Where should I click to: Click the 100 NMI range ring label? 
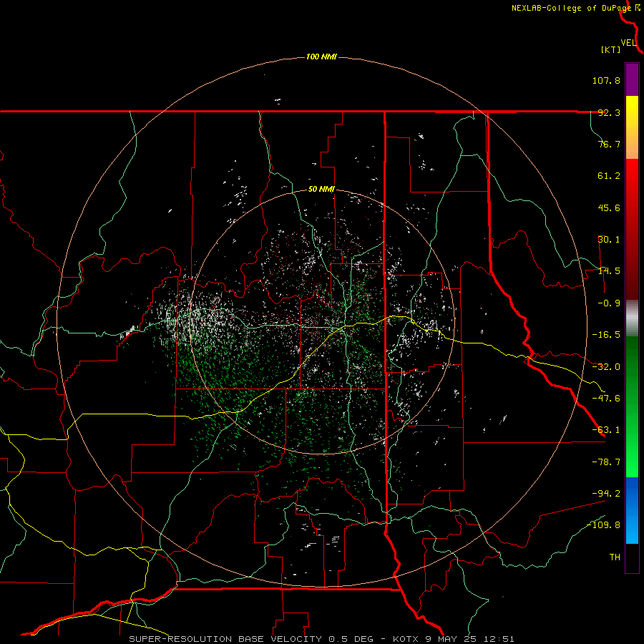pyautogui.click(x=321, y=57)
